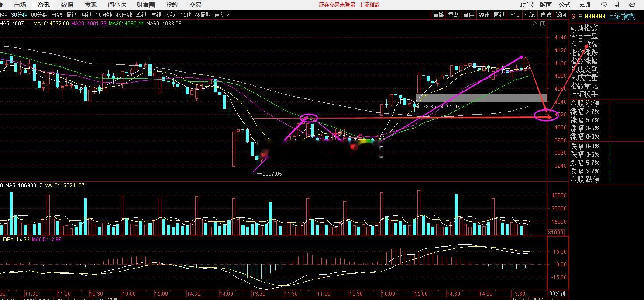Click the green lines icon before 999999

coord(580,16)
